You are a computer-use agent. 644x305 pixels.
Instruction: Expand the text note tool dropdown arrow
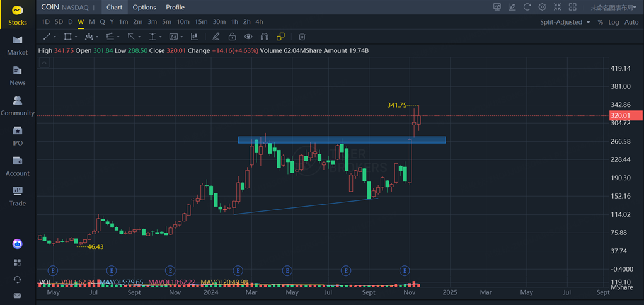181,37
